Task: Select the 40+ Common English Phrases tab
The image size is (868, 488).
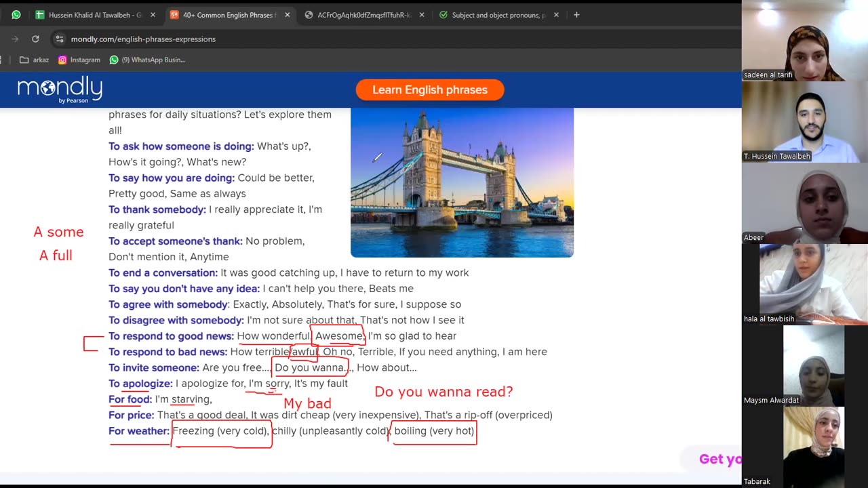Action: point(229,15)
